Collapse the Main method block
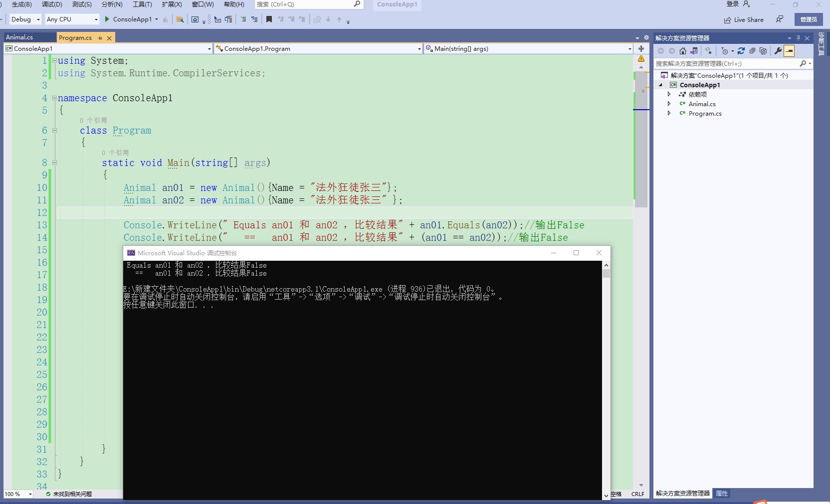This screenshot has height=504, width=830. pyautogui.click(x=55, y=163)
